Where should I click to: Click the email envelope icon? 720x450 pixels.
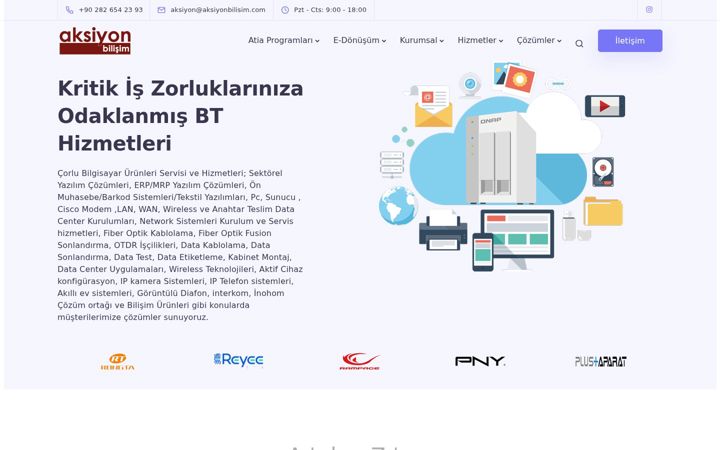click(x=161, y=10)
